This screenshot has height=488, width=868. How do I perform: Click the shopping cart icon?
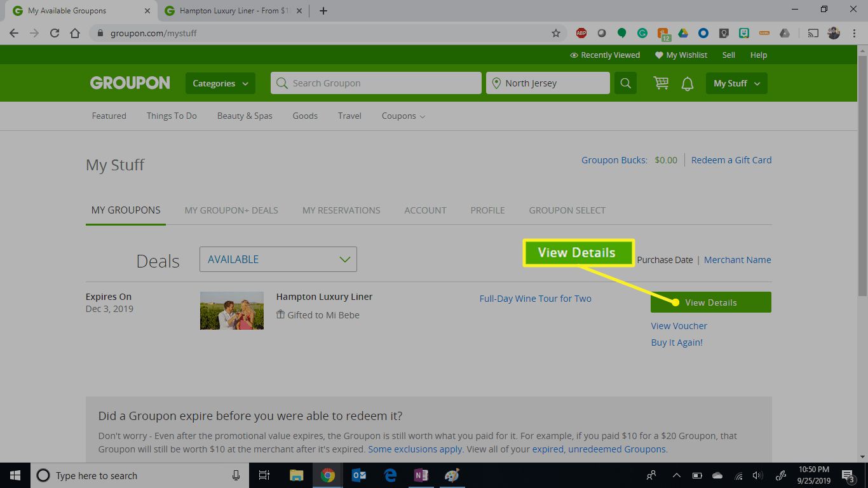[661, 83]
